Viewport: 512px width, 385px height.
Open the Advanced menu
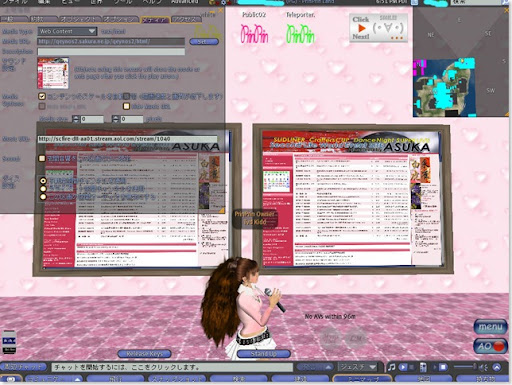click(x=184, y=2)
